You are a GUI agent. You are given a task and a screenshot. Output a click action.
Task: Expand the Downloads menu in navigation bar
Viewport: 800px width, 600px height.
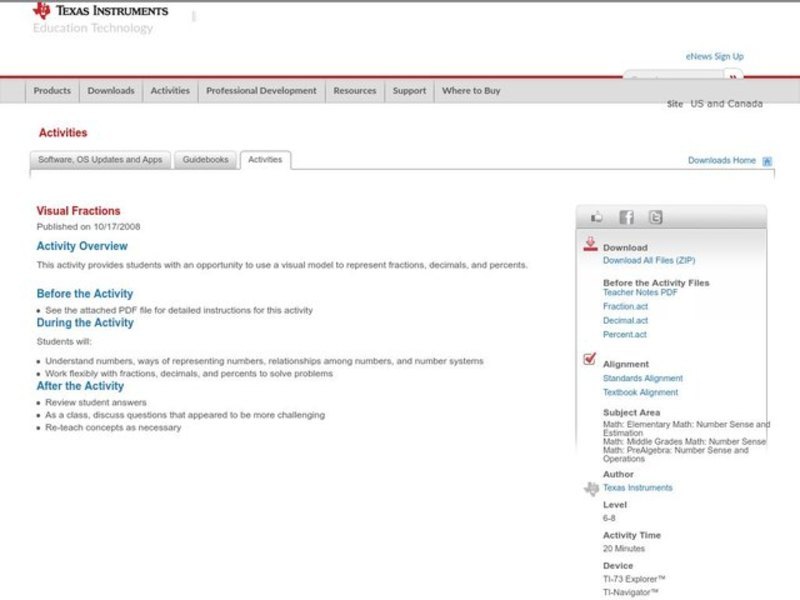tap(110, 91)
